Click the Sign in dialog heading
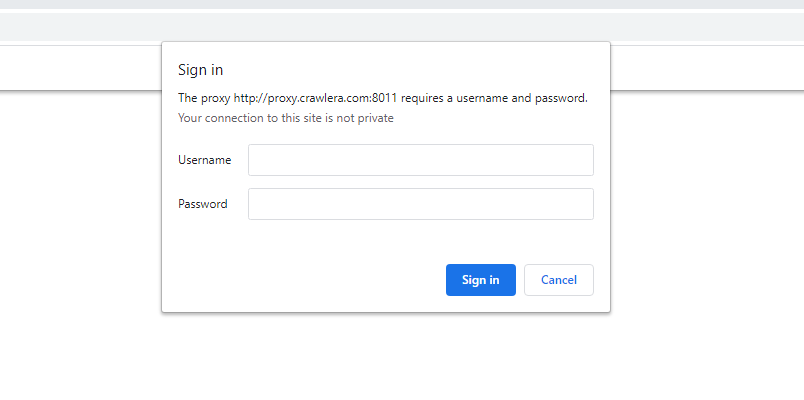This screenshot has width=804, height=400. 200,70
